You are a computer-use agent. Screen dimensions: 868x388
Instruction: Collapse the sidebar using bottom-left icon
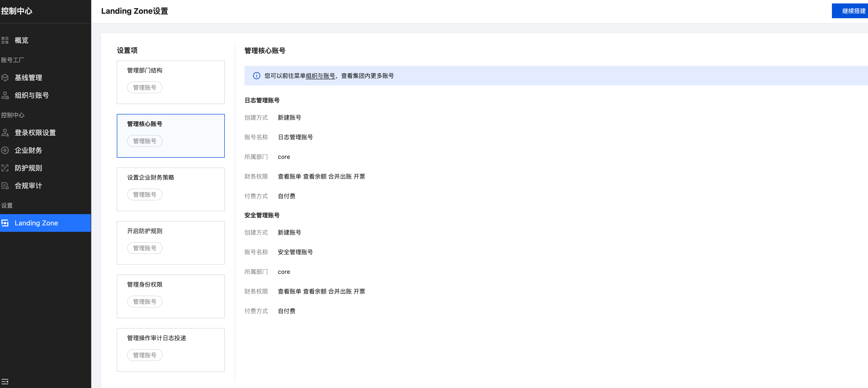[x=5, y=382]
